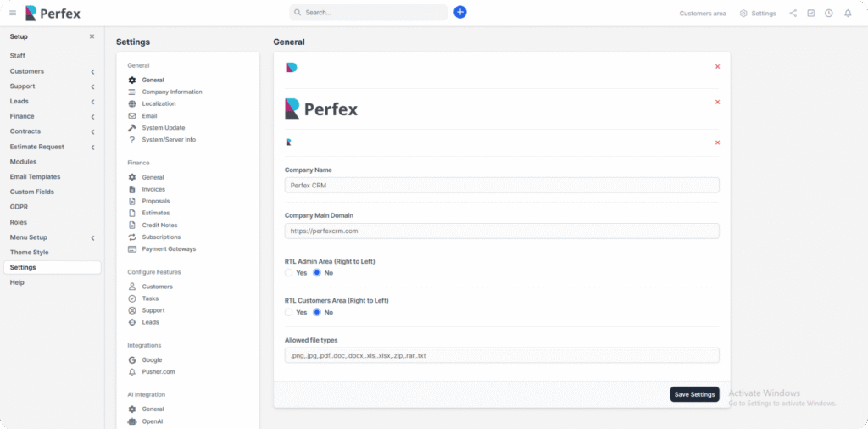Viewport: 868px width, 429px height.
Task: Expand the Menu Setup chevron
Action: point(92,238)
